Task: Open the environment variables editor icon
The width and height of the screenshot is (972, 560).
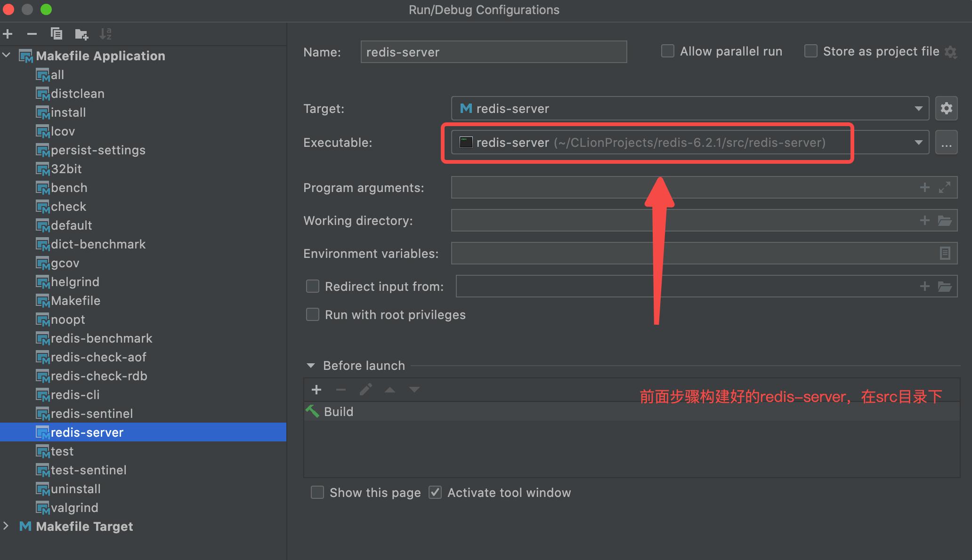Action: click(x=945, y=254)
